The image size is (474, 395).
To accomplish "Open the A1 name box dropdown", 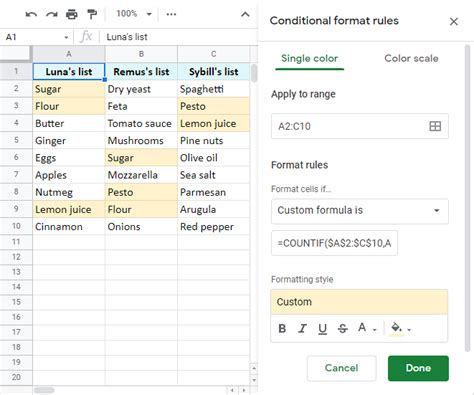I will coord(66,37).
